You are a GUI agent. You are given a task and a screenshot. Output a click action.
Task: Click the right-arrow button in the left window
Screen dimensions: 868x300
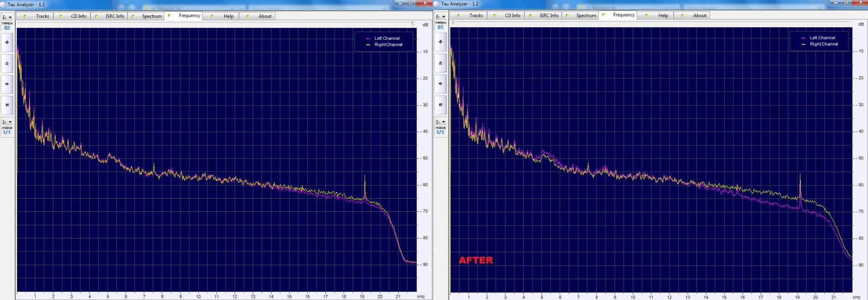coord(7,84)
